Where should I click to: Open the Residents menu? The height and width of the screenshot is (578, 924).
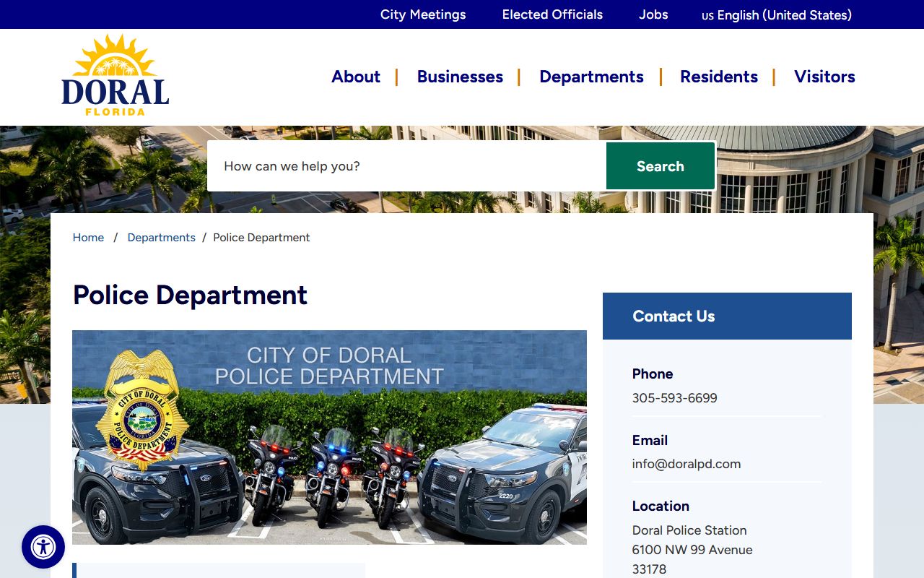(x=719, y=77)
